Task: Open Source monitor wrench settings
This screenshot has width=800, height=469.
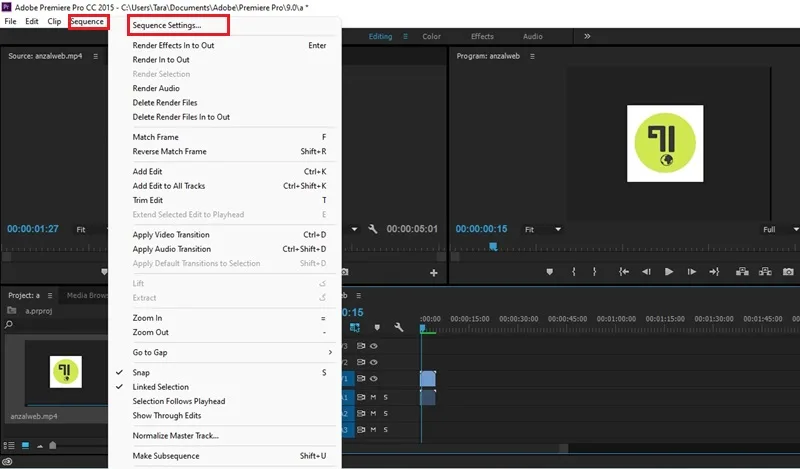Action: 373,229
